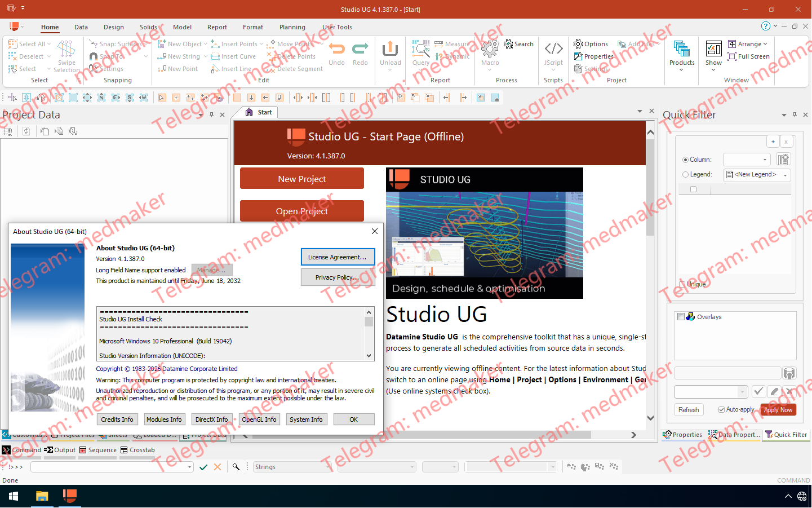Click the Products icon in the ribbon
This screenshot has height=508, width=812.
682,51
